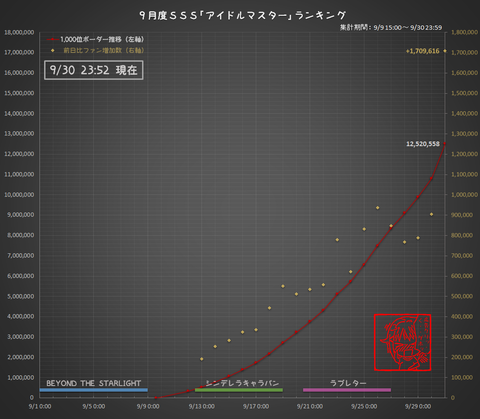
Task: Select the red line legend marker
Action: (x=53, y=40)
